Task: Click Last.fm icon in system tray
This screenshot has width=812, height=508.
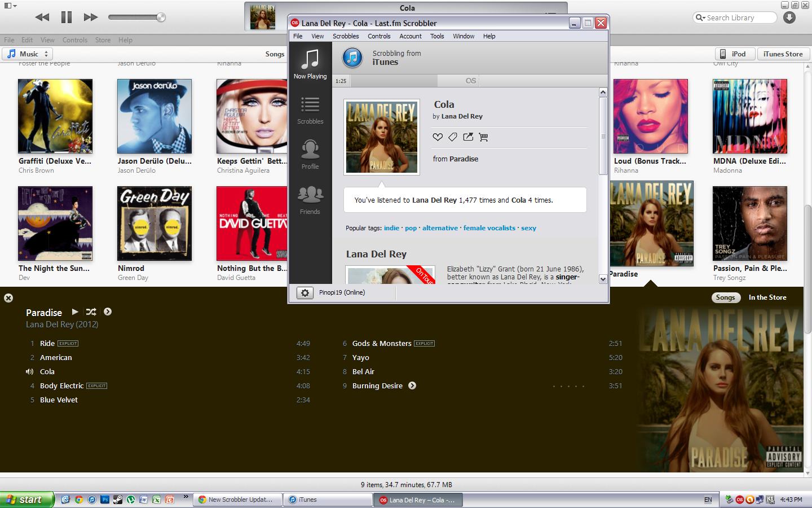Action: click(739, 500)
